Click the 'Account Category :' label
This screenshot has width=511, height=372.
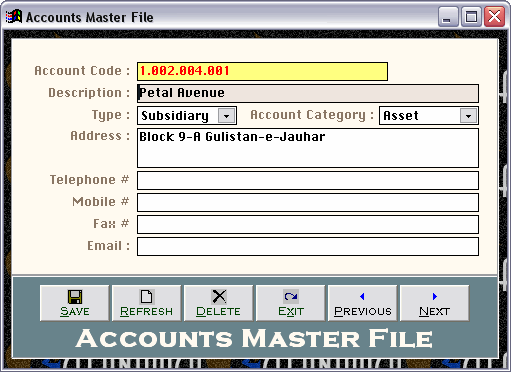[312, 115]
